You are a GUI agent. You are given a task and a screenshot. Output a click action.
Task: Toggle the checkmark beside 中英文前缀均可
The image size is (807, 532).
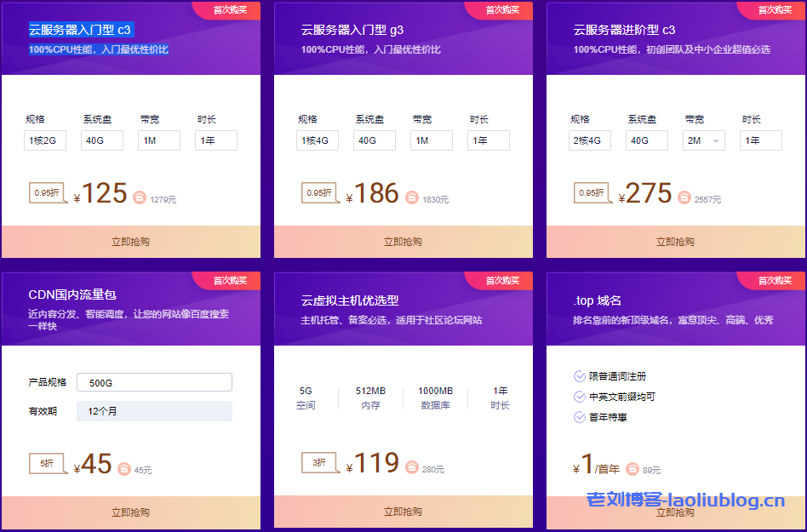pos(579,397)
